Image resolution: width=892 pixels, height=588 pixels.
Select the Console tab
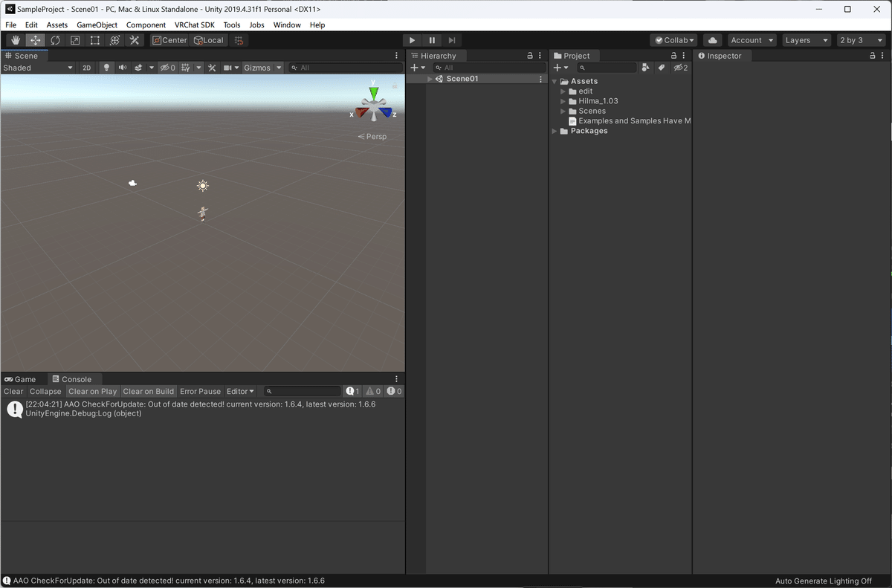pyautogui.click(x=72, y=379)
